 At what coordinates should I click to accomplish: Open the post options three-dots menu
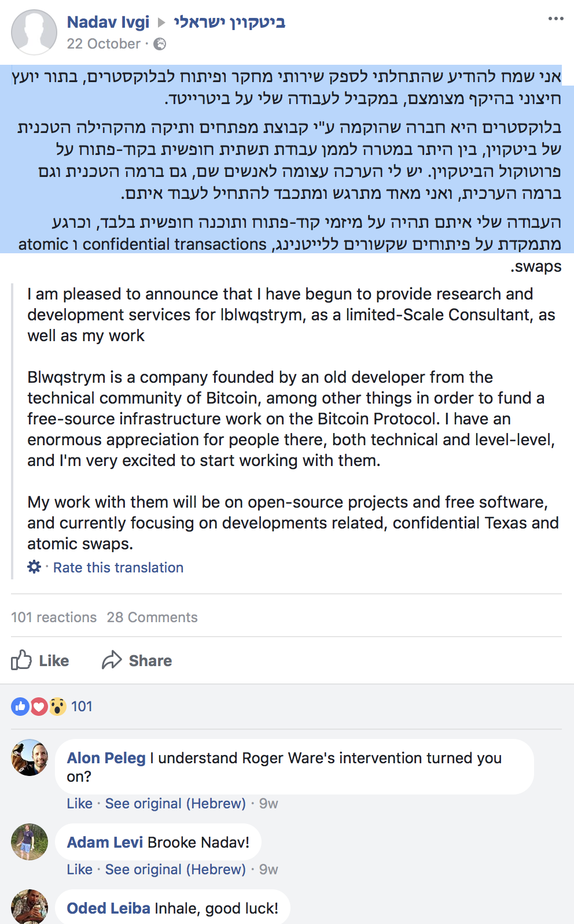pyautogui.click(x=555, y=19)
